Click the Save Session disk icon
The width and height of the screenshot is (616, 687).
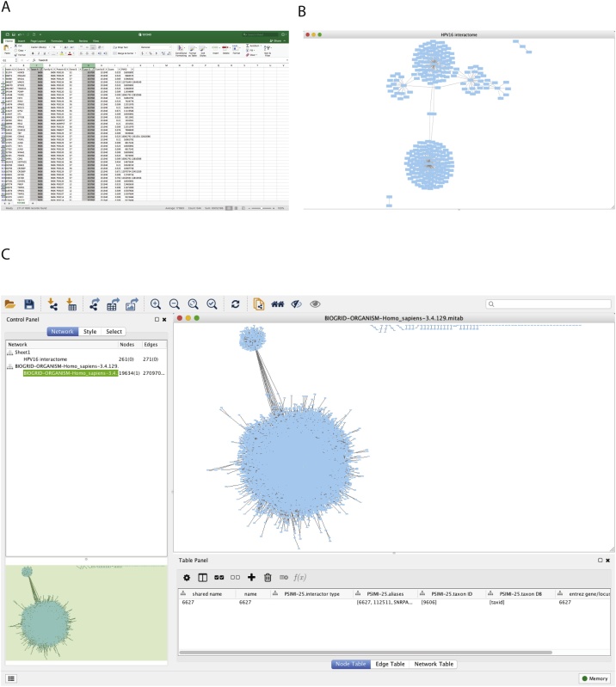tap(29, 304)
